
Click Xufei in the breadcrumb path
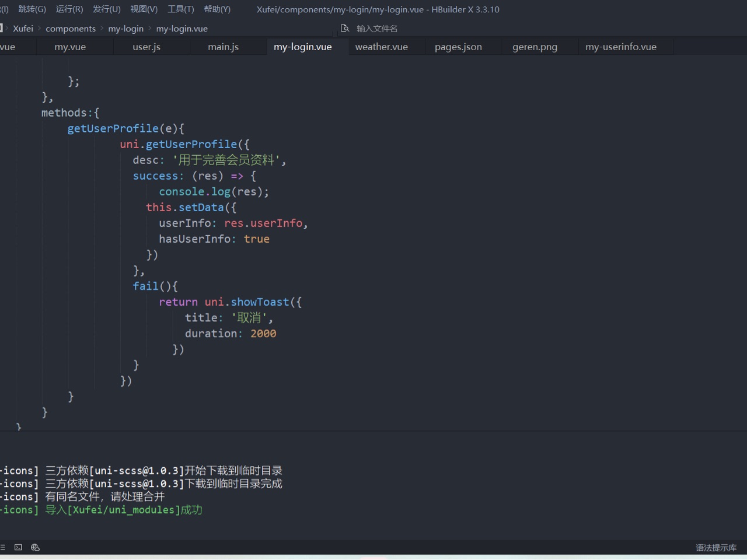pos(23,29)
